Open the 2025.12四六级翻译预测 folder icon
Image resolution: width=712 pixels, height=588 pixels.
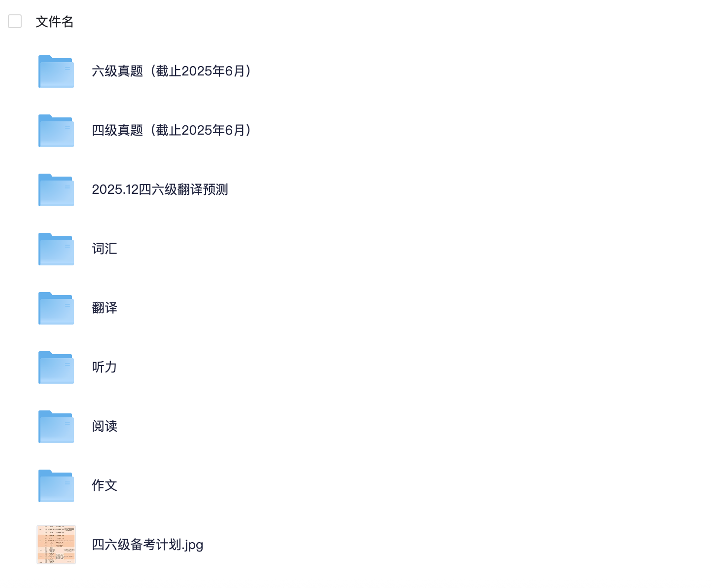coord(56,190)
